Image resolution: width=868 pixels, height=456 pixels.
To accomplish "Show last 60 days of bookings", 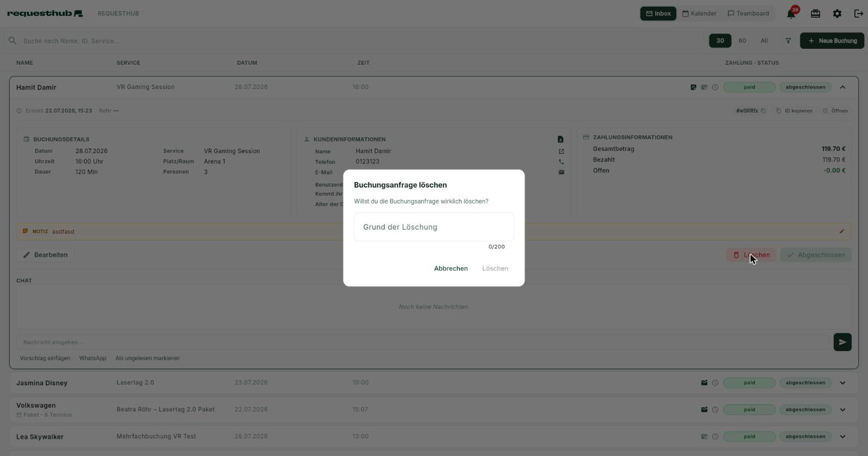I will pyautogui.click(x=742, y=41).
